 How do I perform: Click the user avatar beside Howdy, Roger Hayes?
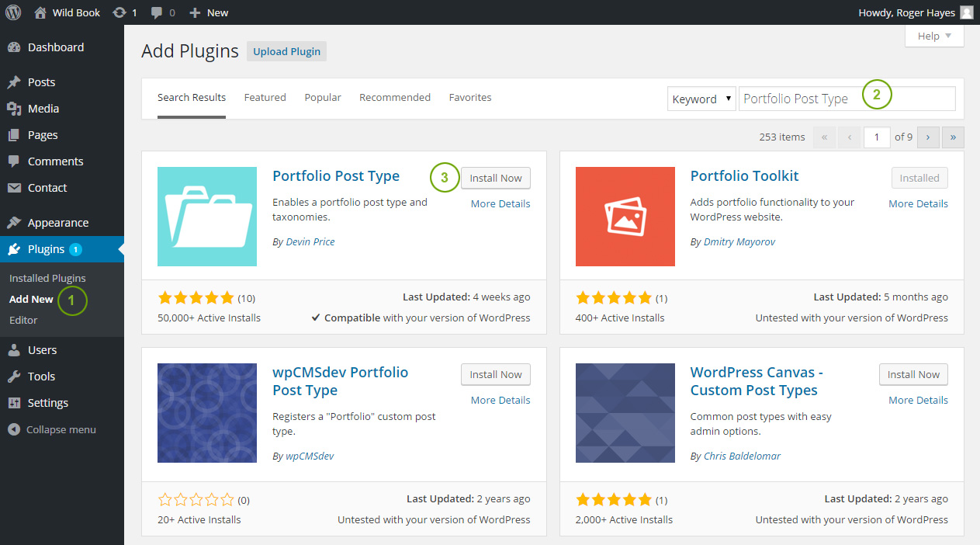click(x=966, y=12)
